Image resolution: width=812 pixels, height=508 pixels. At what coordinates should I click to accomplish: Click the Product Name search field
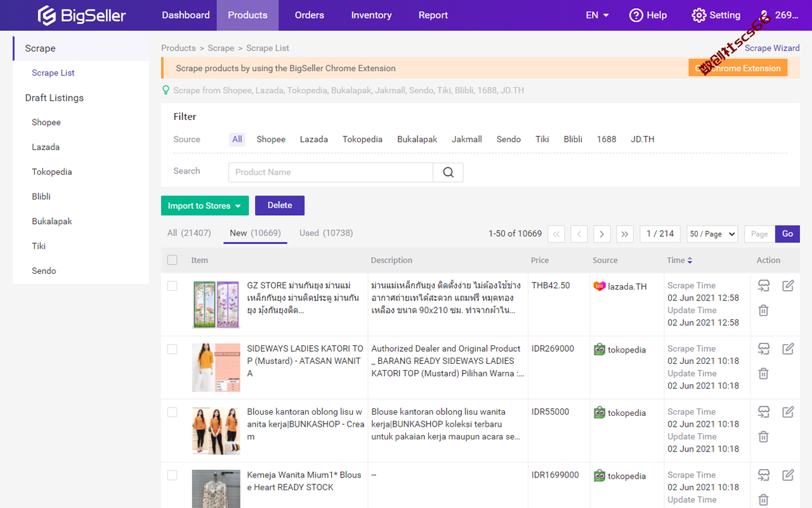point(331,172)
